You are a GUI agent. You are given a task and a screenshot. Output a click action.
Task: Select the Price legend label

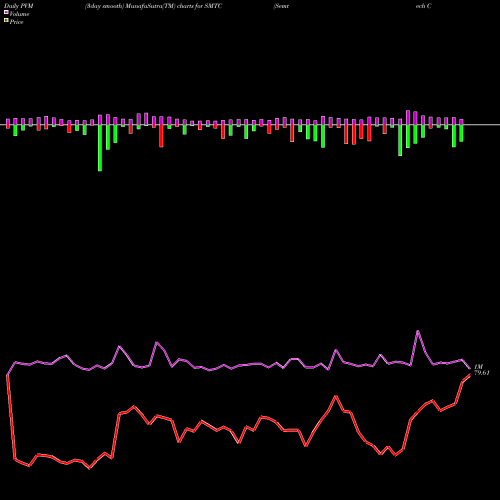(16, 22)
